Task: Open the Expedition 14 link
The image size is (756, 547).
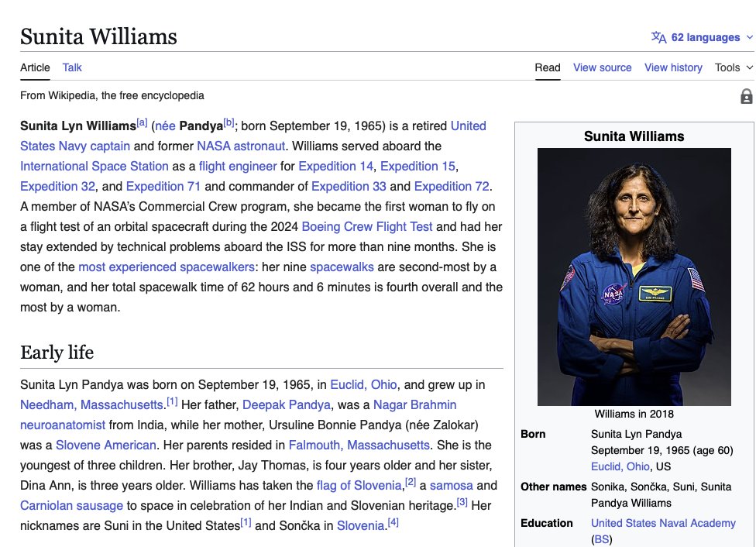Action: click(x=335, y=167)
